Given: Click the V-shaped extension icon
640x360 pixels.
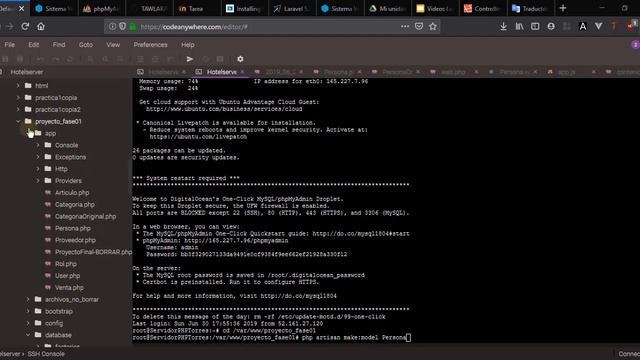Looking at the screenshot, I should coord(598,27).
